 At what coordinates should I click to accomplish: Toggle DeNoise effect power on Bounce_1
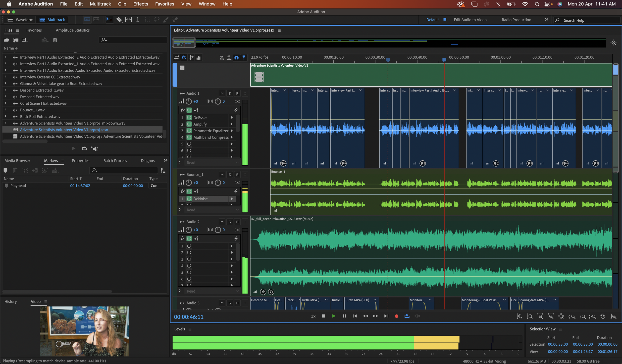tap(189, 199)
